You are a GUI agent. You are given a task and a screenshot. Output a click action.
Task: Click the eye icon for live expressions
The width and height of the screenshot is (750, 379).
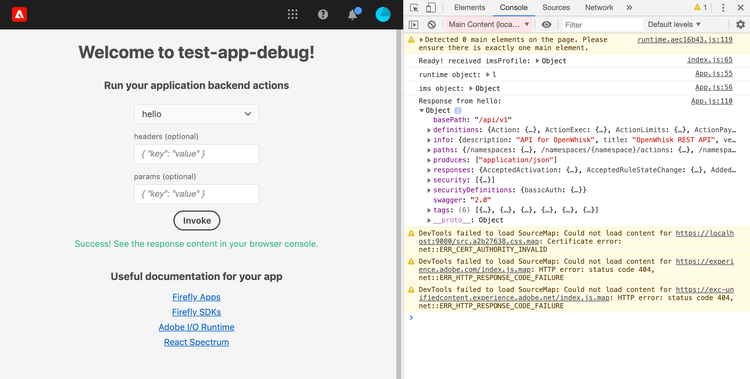(x=546, y=24)
